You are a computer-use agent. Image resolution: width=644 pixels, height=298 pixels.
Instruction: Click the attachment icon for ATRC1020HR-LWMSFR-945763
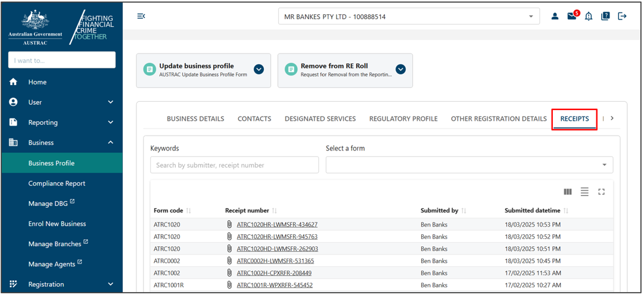click(x=229, y=237)
